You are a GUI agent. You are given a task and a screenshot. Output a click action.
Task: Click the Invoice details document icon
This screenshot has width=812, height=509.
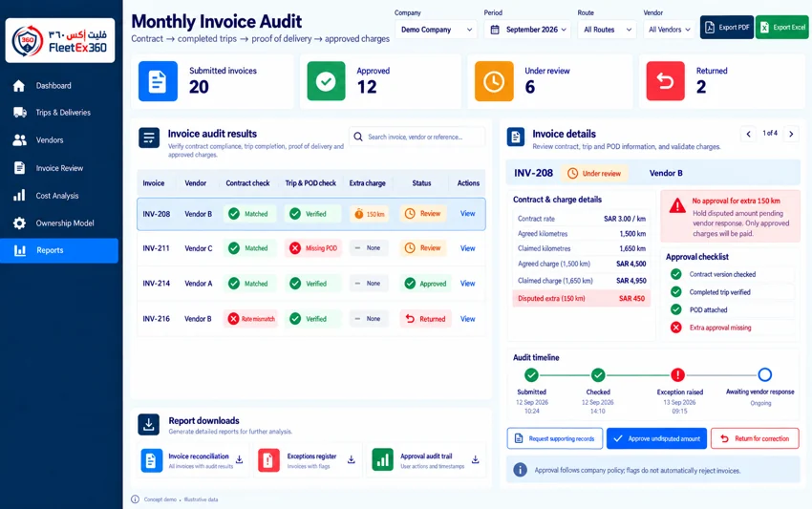[x=516, y=138]
